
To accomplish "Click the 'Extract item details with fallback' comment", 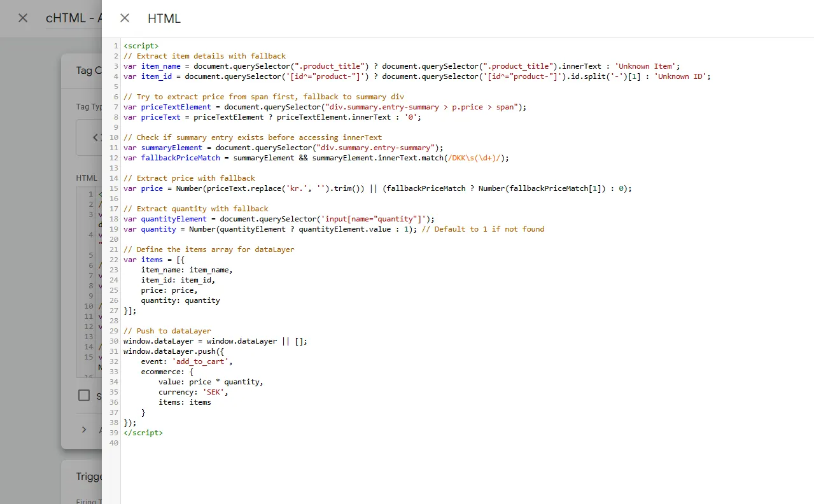I will (x=205, y=56).
